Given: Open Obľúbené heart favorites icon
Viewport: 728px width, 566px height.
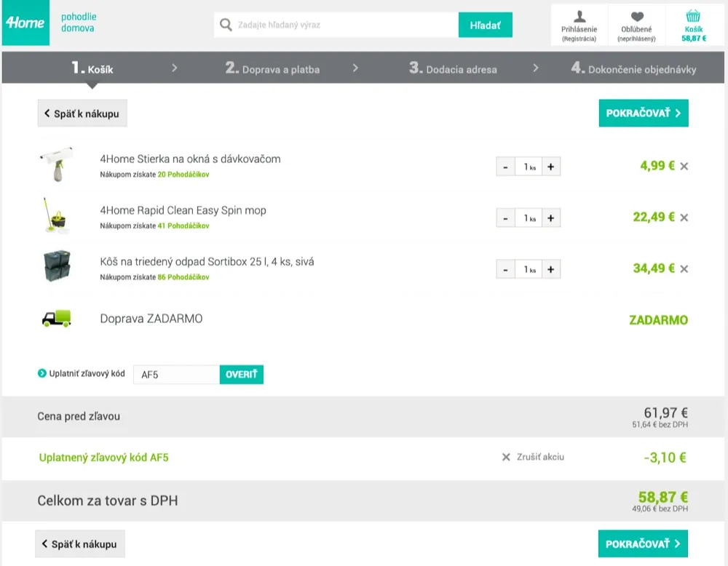Looking at the screenshot, I should [x=637, y=17].
